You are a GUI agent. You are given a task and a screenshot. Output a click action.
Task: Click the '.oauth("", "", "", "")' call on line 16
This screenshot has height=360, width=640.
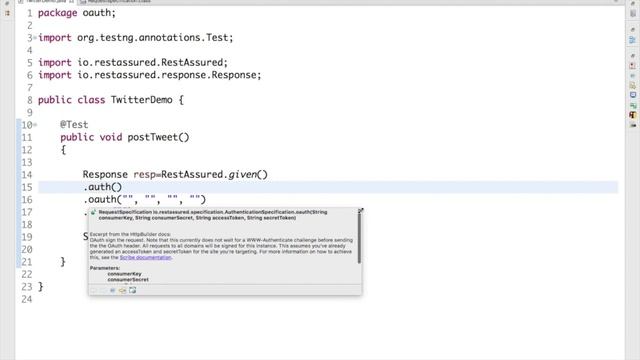(144, 200)
